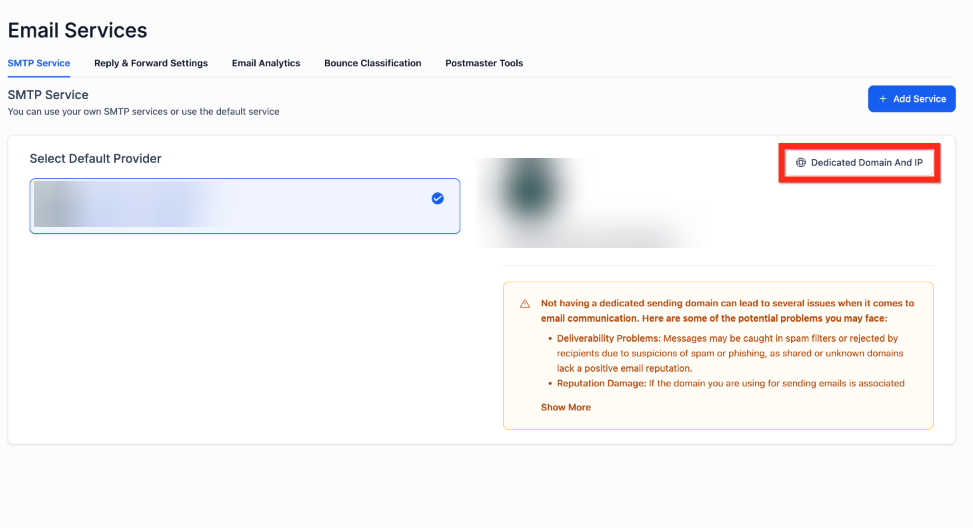
Task: Open the Postmaster Tools tab
Action: [x=484, y=63]
